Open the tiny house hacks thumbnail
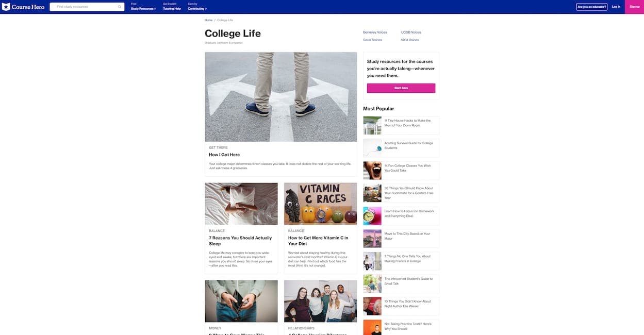 tap(372, 125)
